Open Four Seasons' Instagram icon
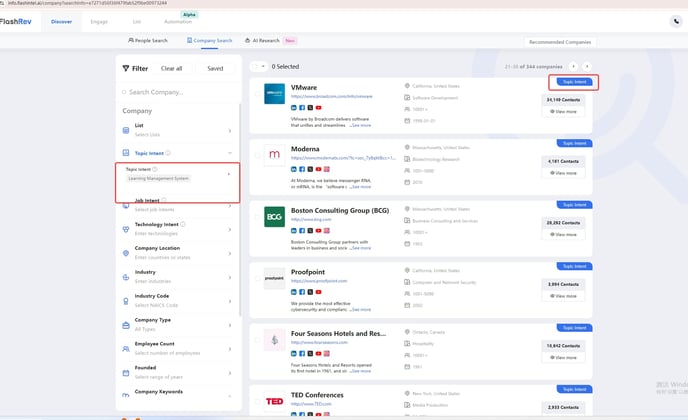 (x=326, y=353)
